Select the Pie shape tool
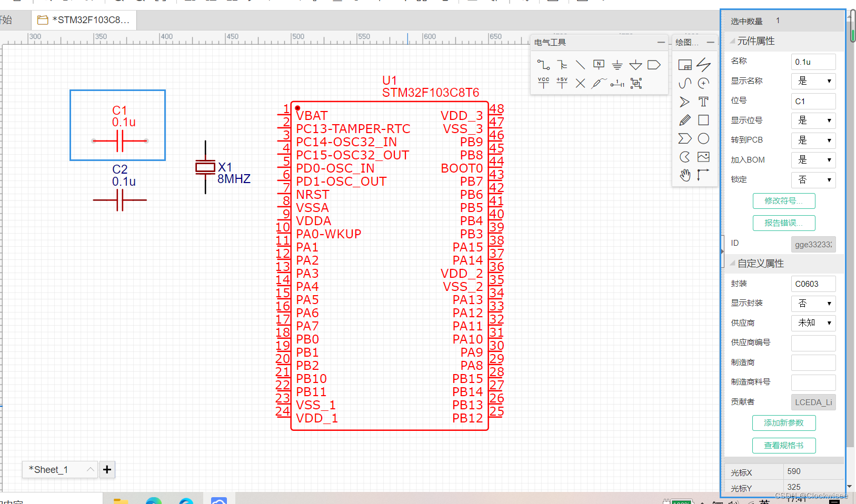The height and width of the screenshot is (504, 856). [x=685, y=157]
